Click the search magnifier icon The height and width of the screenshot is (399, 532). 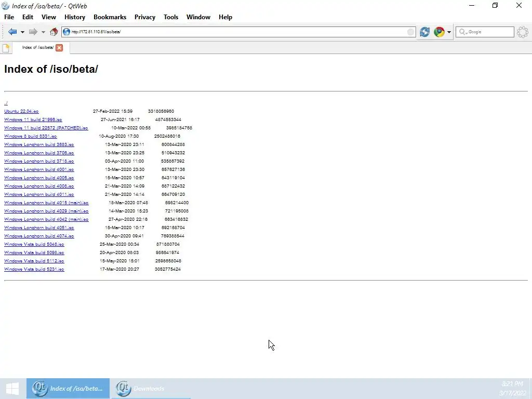(x=462, y=32)
